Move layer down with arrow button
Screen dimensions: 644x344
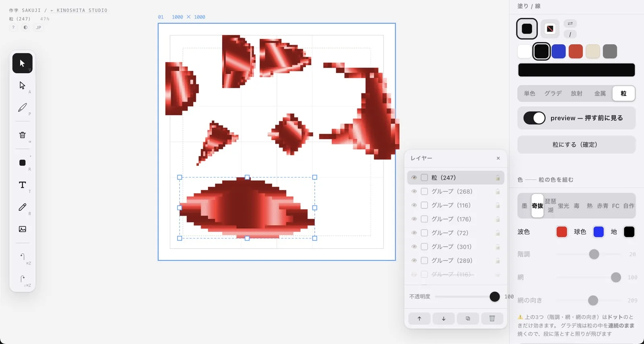[x=444, y=318]
